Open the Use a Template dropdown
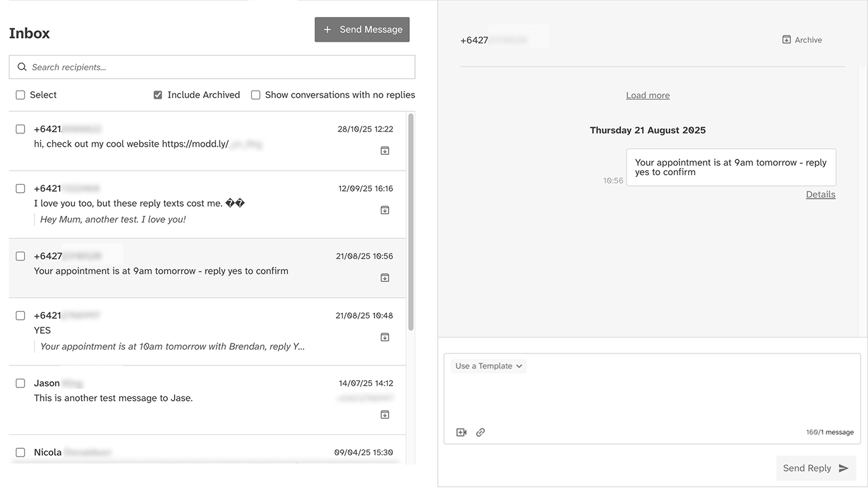The height and width of the screenshot is (495, 868). point(487,365)
